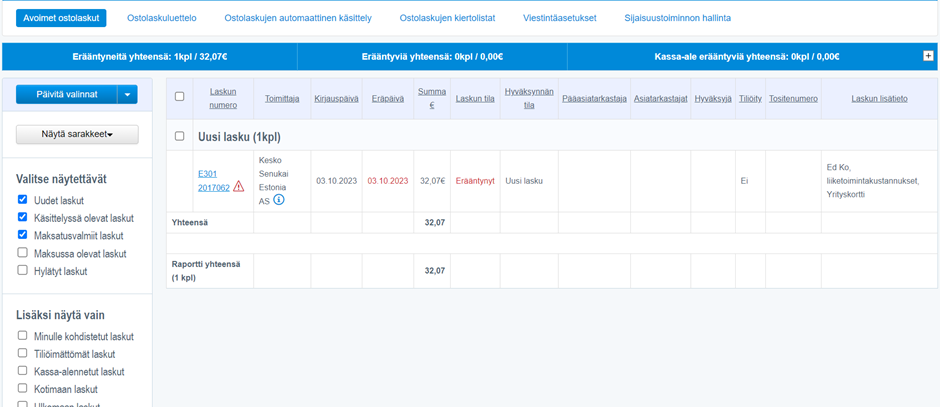Sort by Laskun numero column header
This screenshot has width=940, height=407.
click(224, 98)
